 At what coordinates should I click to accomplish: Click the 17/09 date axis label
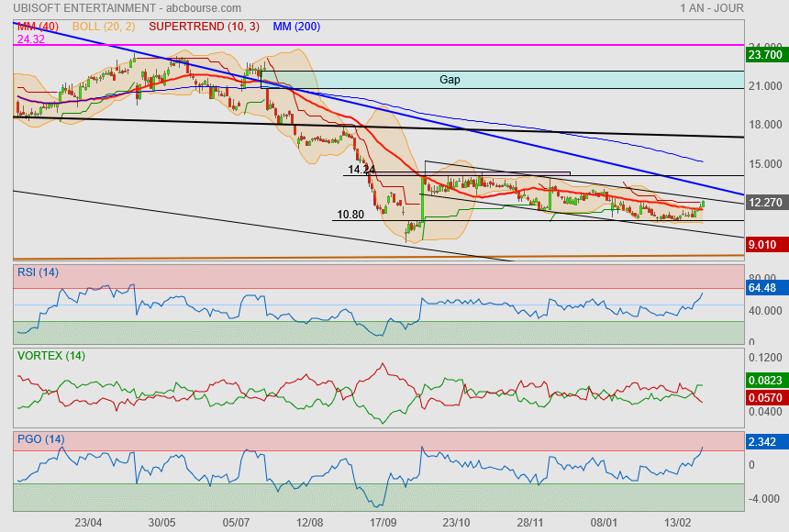click(x=383, y=523)
